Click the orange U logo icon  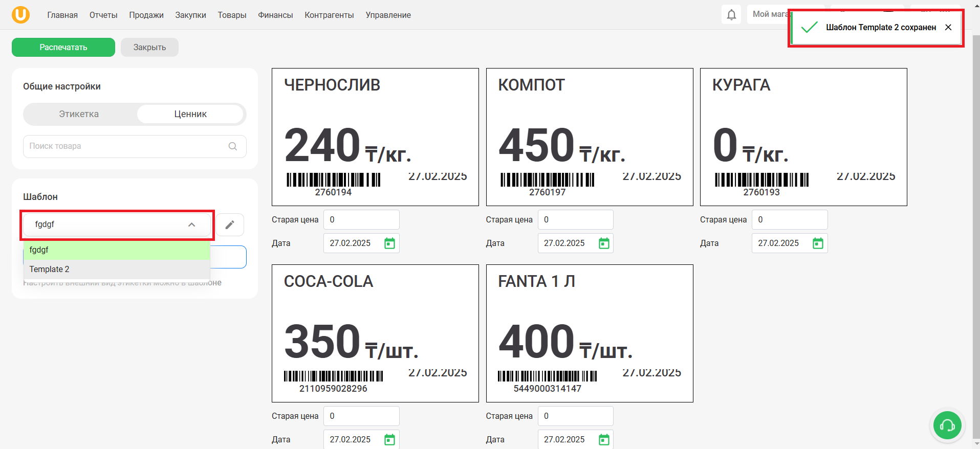click(20, 15)
